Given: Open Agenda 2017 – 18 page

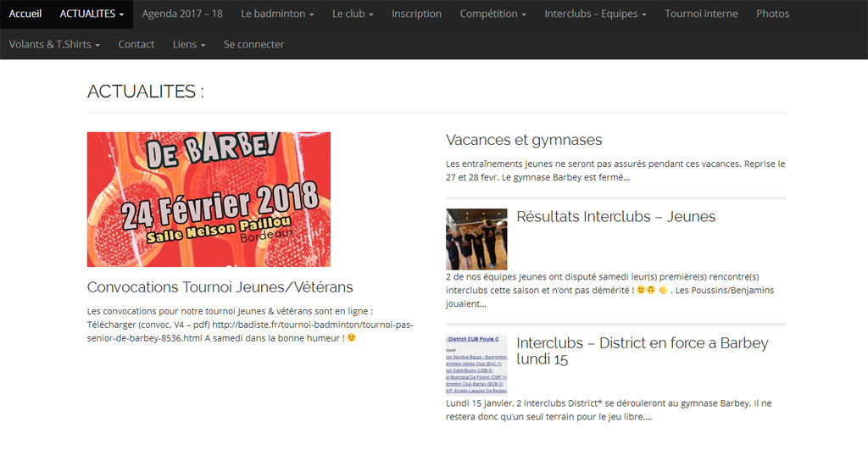Looking at the screenshot, I should pos(182,14).
